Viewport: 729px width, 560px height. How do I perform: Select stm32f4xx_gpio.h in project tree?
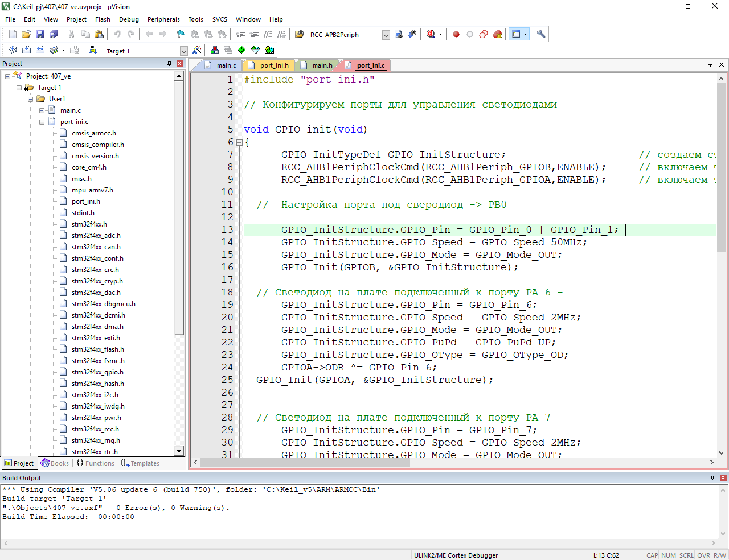pos(97,372)
